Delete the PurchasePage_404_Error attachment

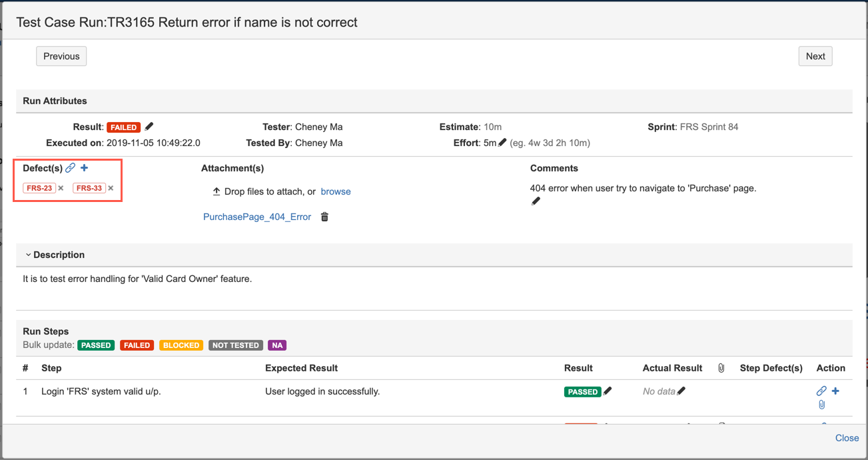pos(324,217)
